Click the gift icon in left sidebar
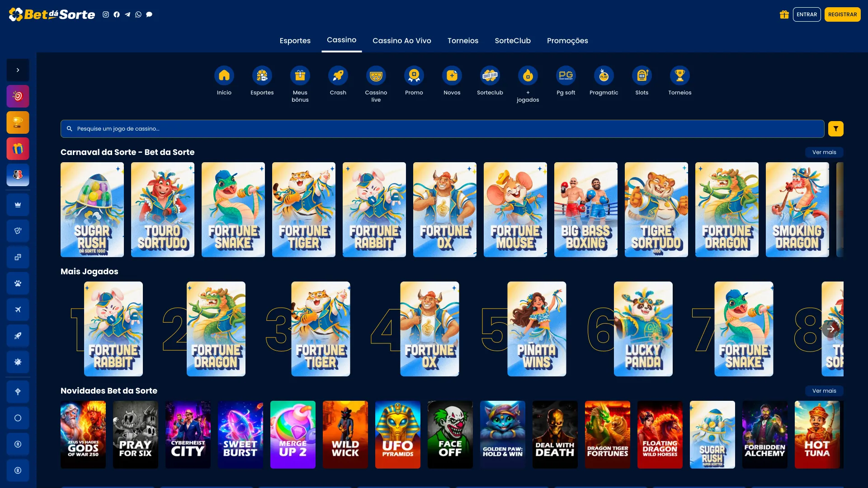This screenshot has height=488, width=868. [18, 149]
